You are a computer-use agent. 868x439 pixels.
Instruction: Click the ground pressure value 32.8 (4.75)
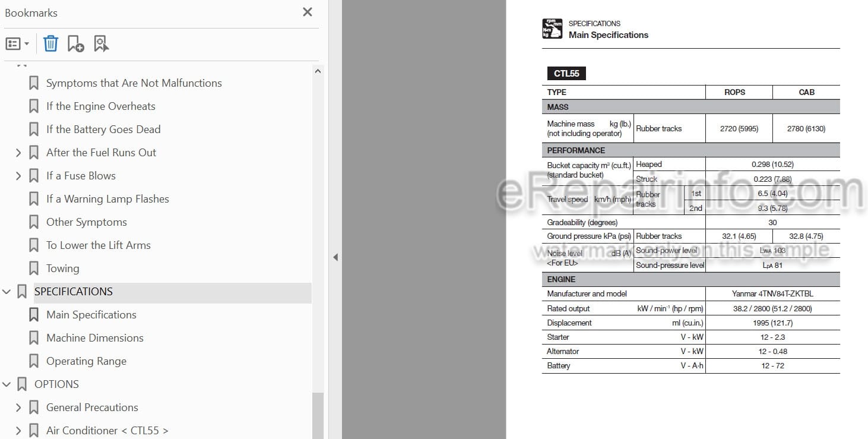(806, 236)
